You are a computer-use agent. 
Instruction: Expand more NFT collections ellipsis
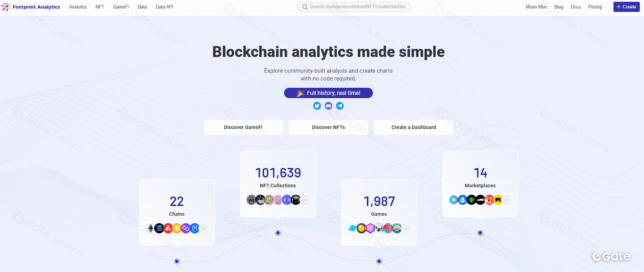[x=305, y=200]
